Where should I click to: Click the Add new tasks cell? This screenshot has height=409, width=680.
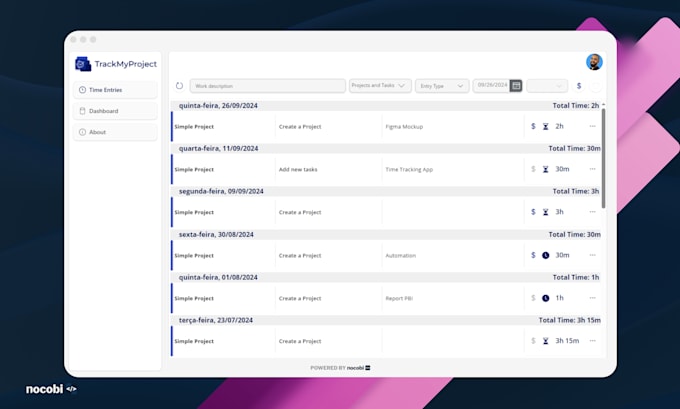coord(298,170)
